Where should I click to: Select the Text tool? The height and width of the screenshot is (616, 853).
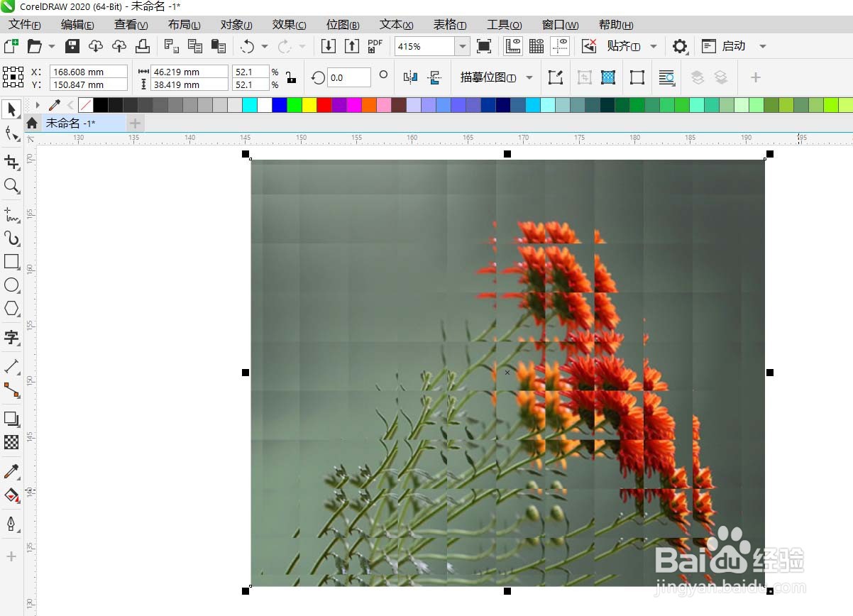[x=11, y=337]
